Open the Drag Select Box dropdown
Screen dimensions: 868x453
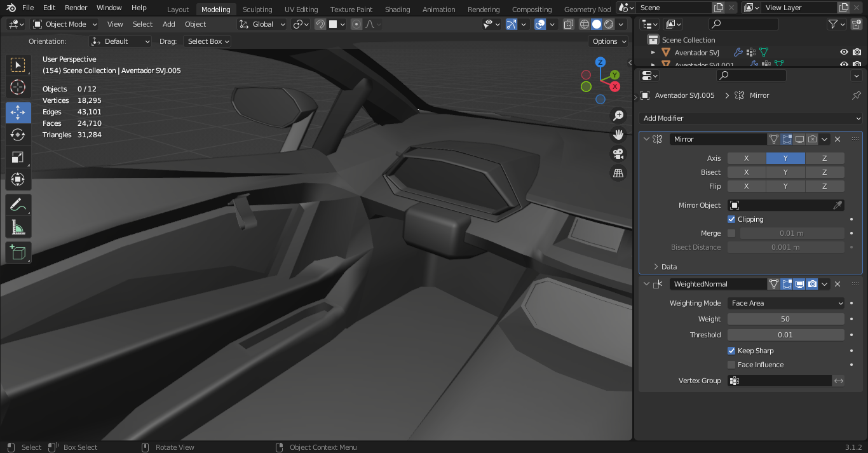(207, 41)
